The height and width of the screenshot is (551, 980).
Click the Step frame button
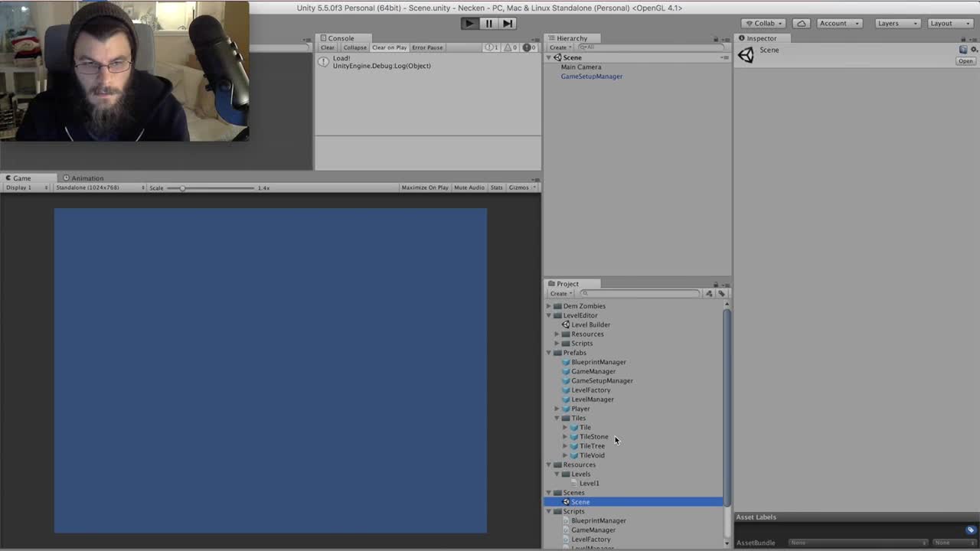pos(507,23)
